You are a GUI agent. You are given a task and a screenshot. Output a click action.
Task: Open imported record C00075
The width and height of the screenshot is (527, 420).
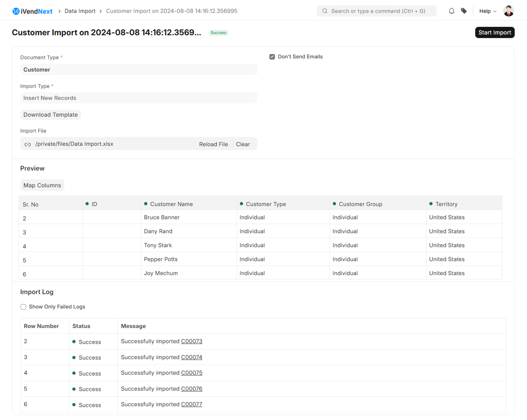(192, 373)
